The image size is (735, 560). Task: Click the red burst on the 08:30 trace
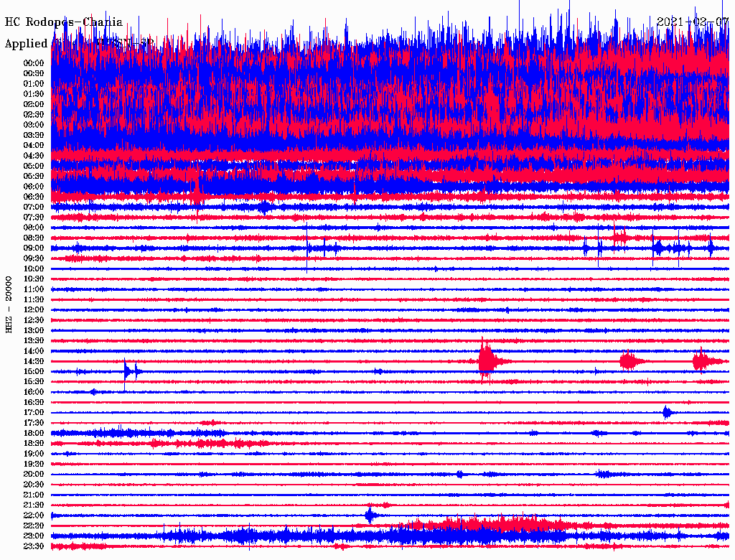619,237
